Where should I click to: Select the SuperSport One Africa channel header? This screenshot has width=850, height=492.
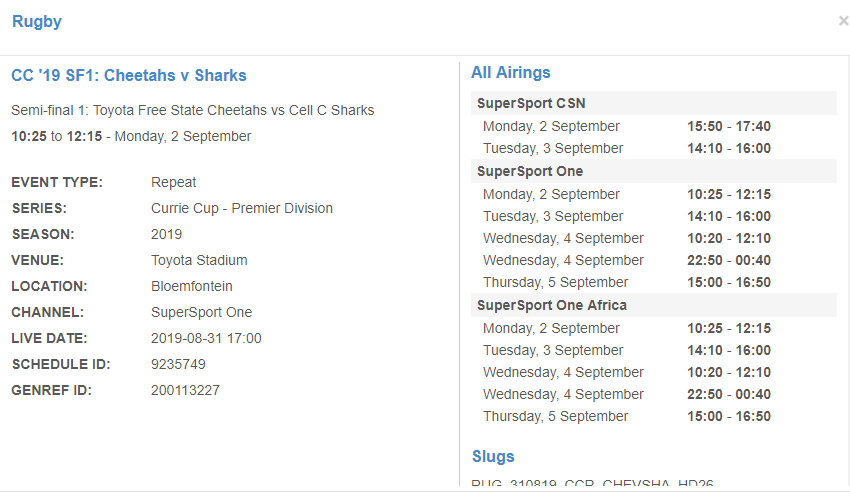[552, 305]
